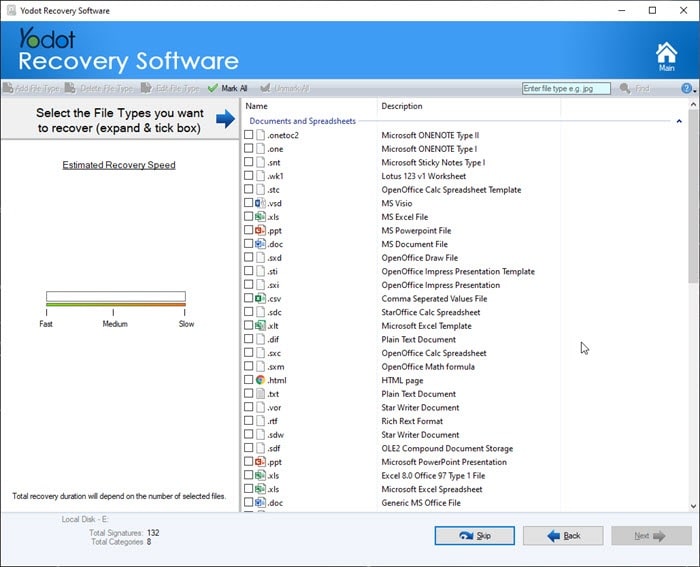Click Word icon beside Generic MS Office File
The image size is (700, 567).
point(260,503)
